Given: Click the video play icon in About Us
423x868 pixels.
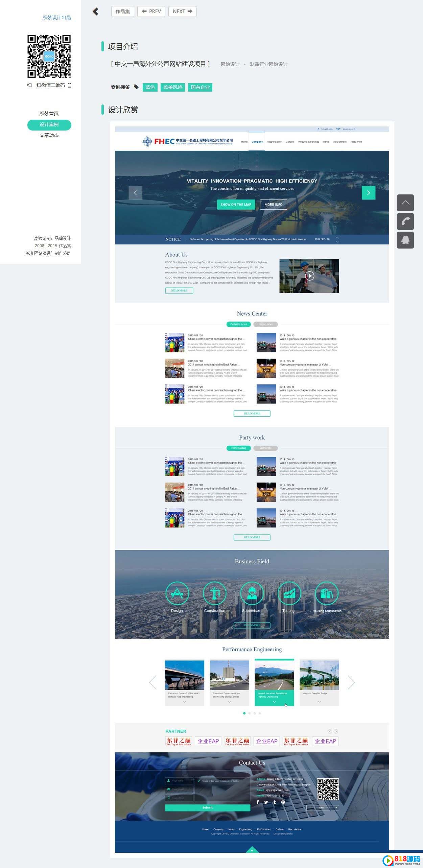Looking at the screenshot, I should point(309,276).
